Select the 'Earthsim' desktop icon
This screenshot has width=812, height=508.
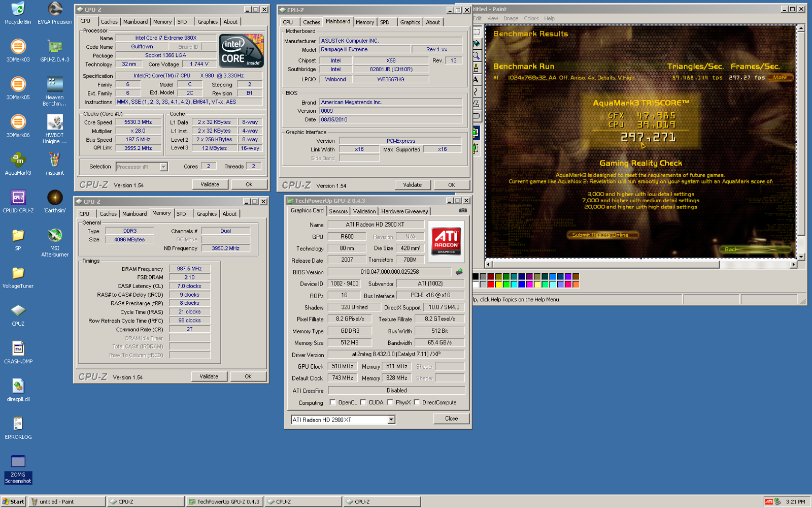(55, 201)
